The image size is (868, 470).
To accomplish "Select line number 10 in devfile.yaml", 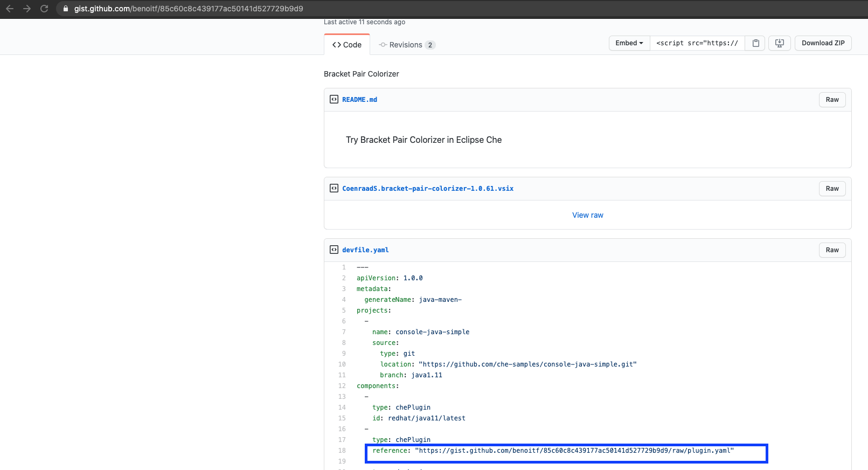I will (342, 364).
